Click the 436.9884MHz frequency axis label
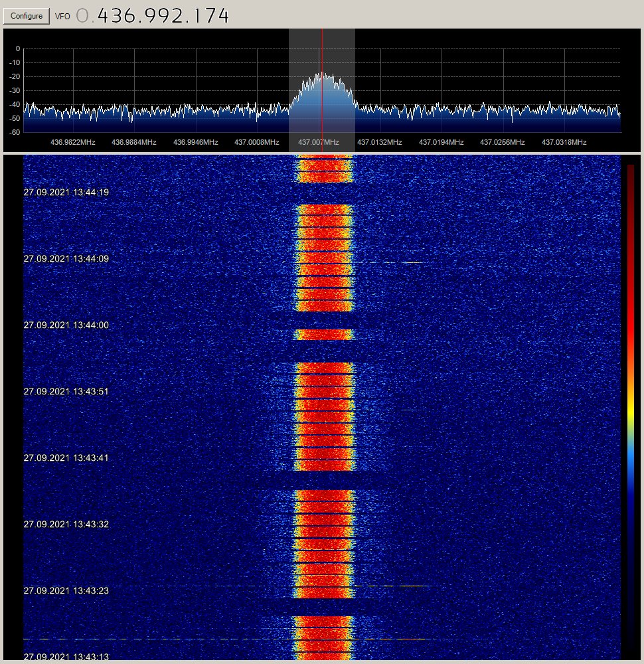 134,142
